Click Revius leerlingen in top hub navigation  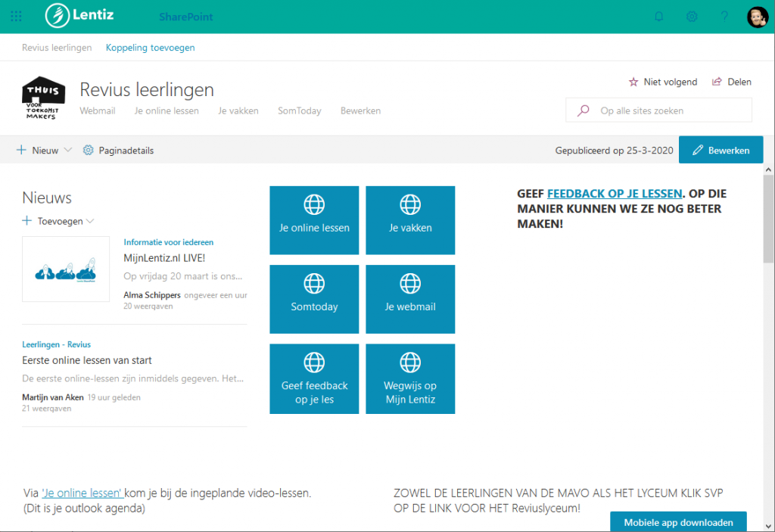click(57, 48)
